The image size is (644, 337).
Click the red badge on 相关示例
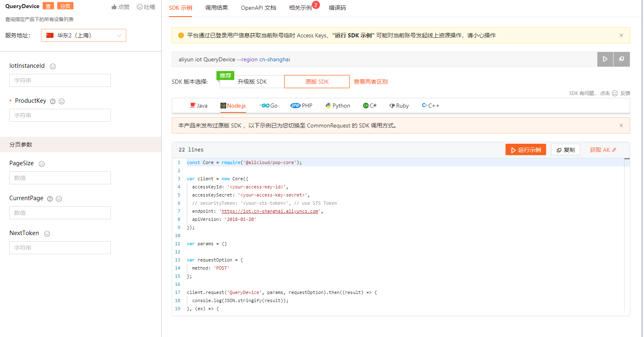(316, 5)
